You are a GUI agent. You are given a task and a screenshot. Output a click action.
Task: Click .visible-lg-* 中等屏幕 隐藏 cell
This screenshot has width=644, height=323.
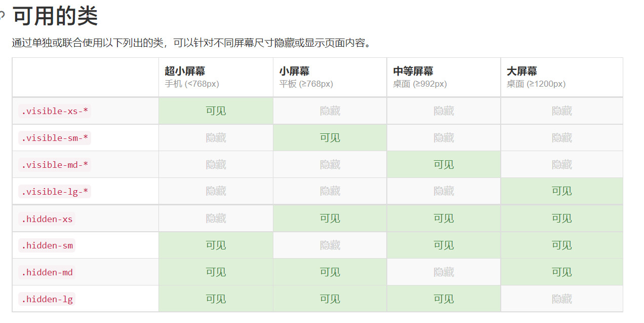pos(444,191)
